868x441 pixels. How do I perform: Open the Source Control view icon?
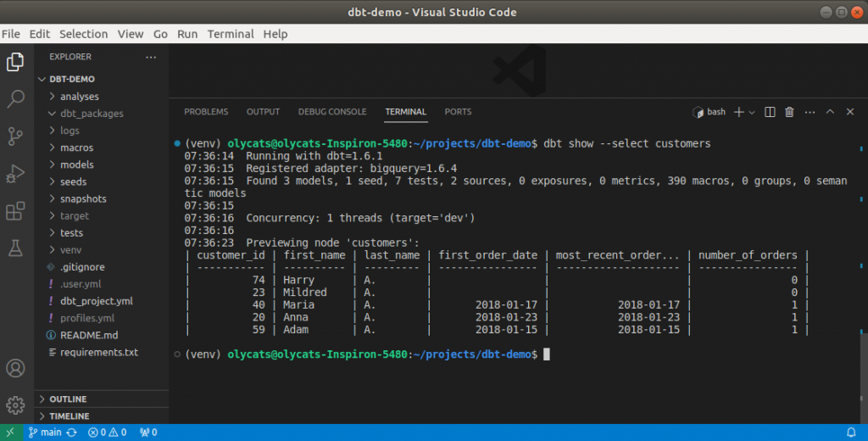pyautogui.click(x=15, y=137)
